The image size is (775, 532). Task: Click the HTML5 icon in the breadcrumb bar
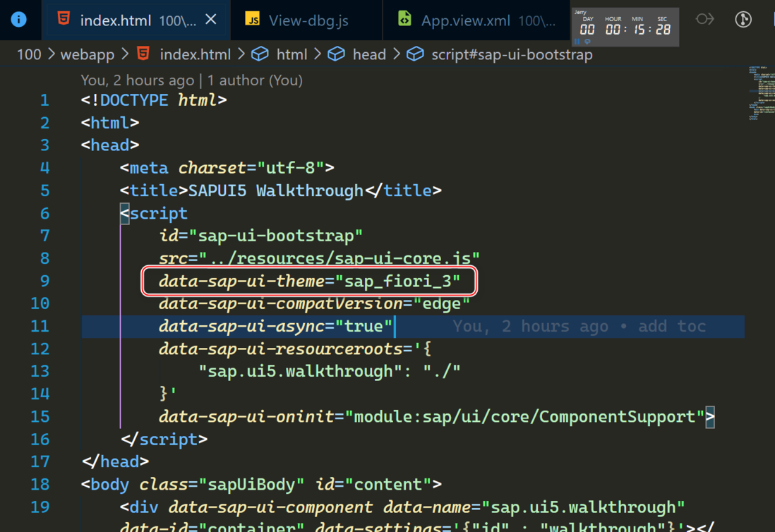pyautogui.click(x=143, y=54)
